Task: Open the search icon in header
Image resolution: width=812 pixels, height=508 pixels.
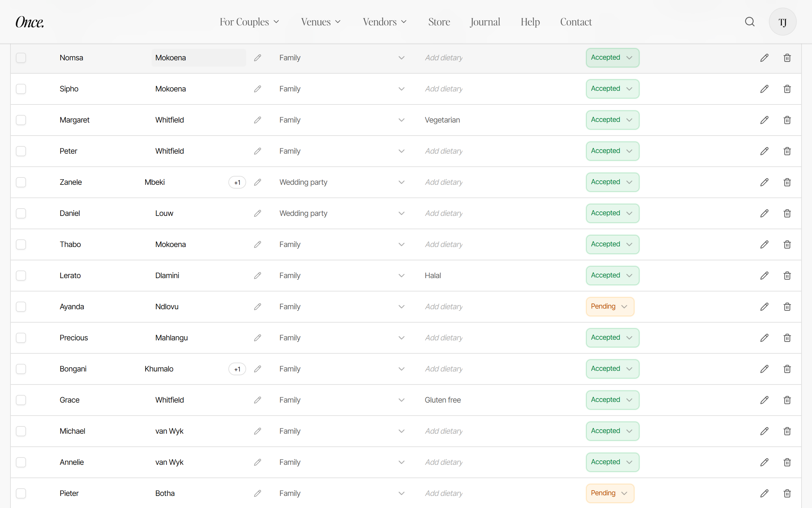Action: pyautogui.click(x=750, y=22)
